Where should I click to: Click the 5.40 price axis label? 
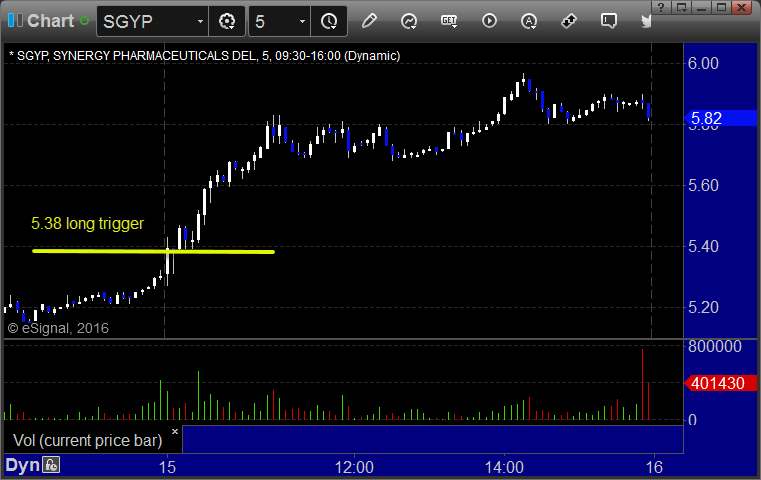click(703, 246)
